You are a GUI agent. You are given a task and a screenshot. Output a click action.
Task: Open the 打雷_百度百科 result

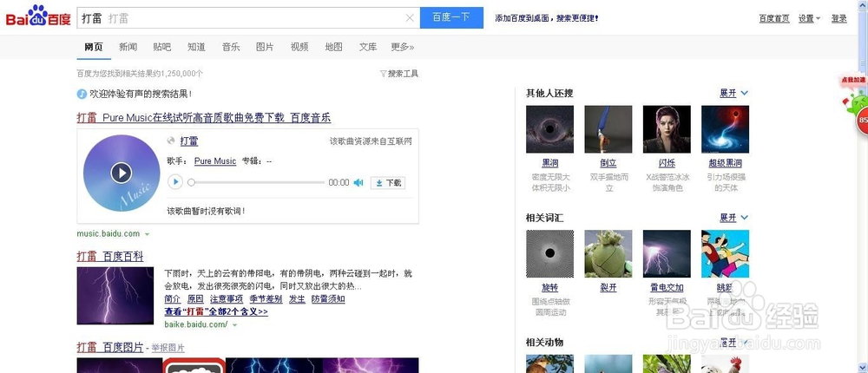tap(110, 256)
